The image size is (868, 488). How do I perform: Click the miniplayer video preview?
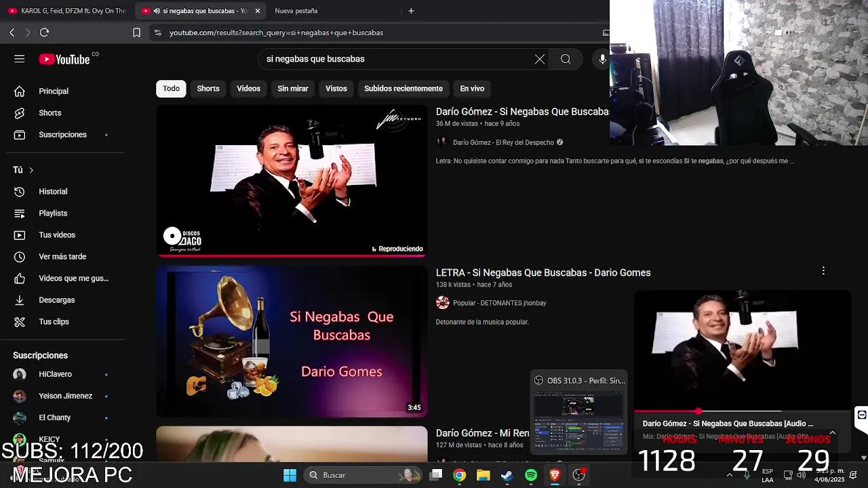[x=742, y=350]
